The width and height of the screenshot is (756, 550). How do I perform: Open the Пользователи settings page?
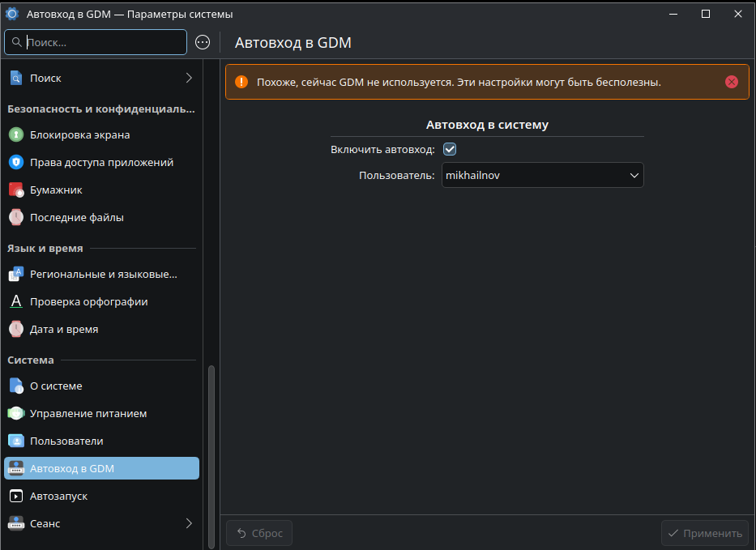tap(66, 441)
